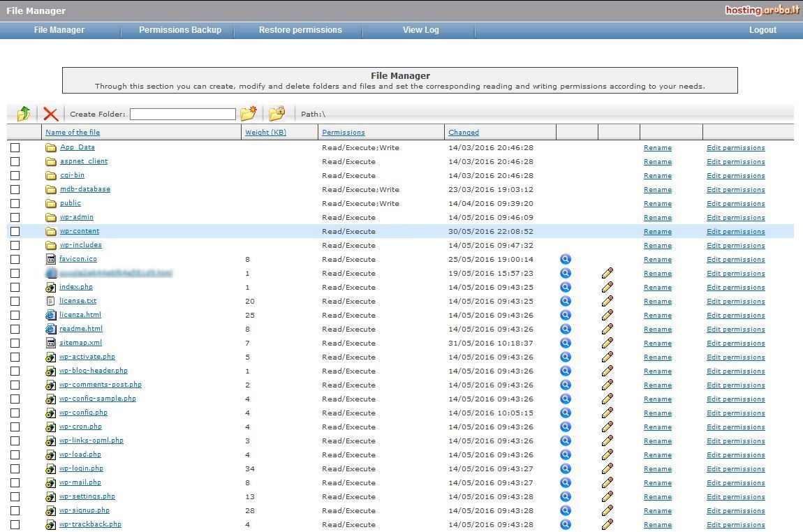Go to the View Log menu item
Screen dimensions: 803x532
coord(421,30)
